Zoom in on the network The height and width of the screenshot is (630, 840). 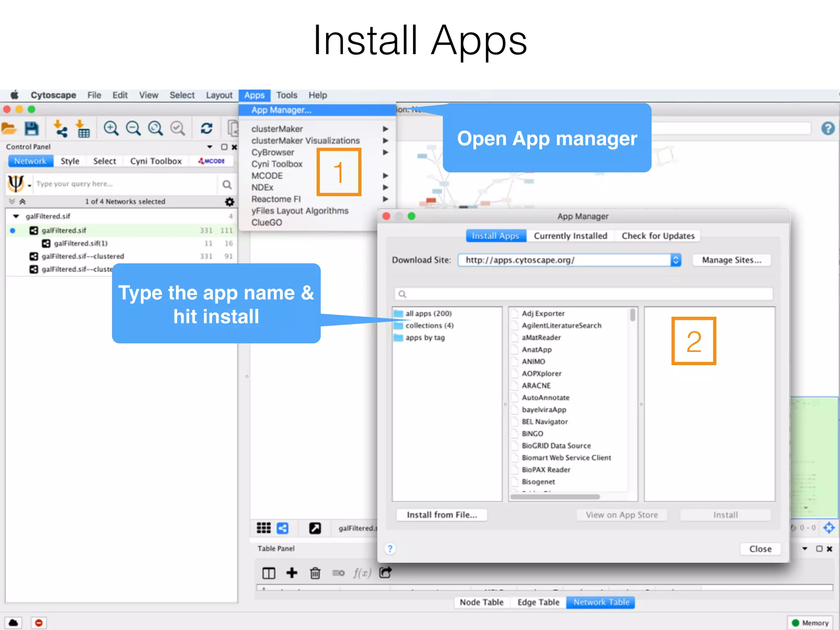click(111, 129)
